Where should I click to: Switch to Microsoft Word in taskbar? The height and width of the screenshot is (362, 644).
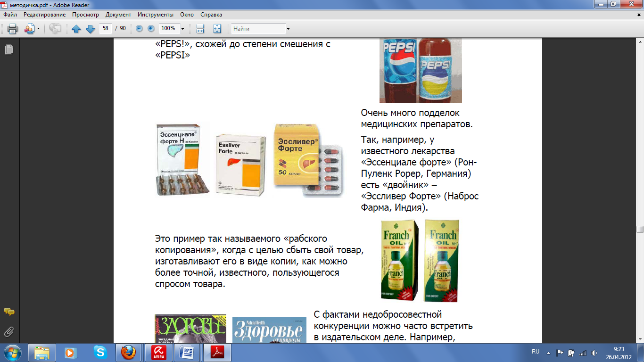tap(188, 352)
